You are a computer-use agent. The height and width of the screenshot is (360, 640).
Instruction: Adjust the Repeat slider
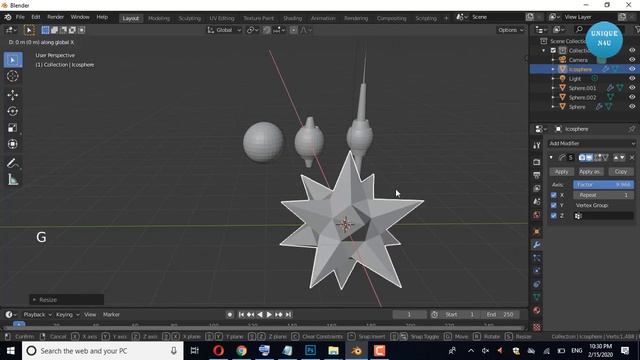pyautogui.click(x=603, y=195)
